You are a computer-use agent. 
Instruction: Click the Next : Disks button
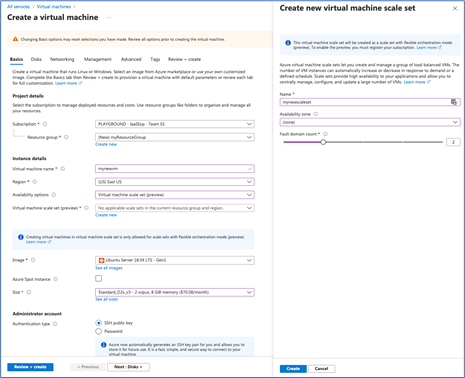128,367
